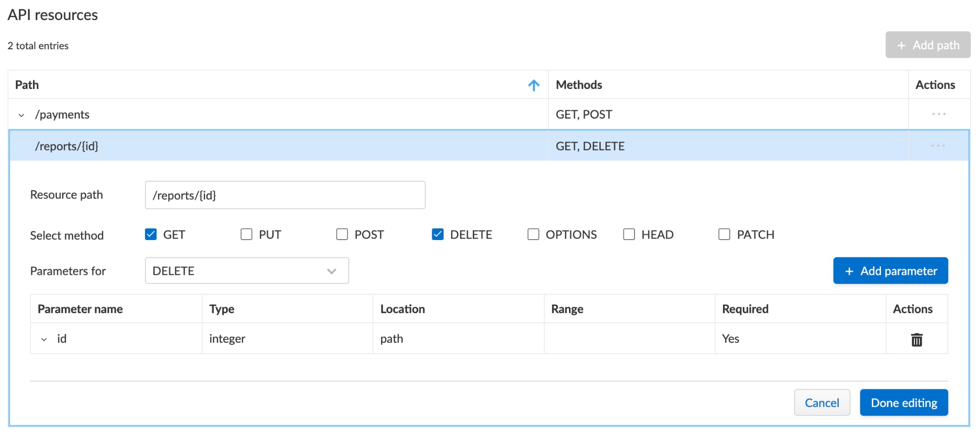
Task: Cancel editing the resource
Action: coord(822,403)
